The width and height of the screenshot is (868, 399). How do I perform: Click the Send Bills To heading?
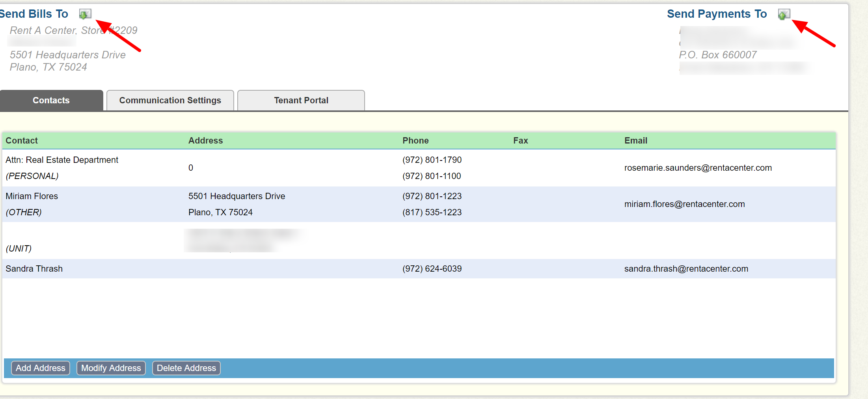point(34,14)
